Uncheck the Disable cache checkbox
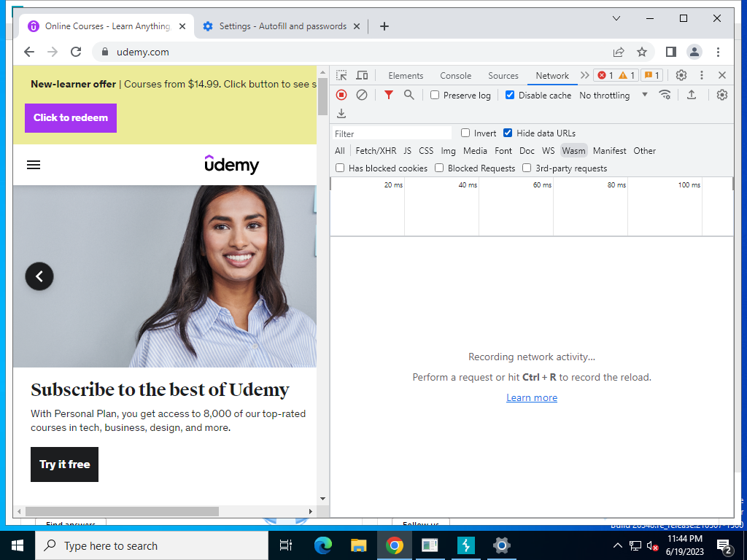The height and width of the screenshot is (560, 747). click(510, 95)
